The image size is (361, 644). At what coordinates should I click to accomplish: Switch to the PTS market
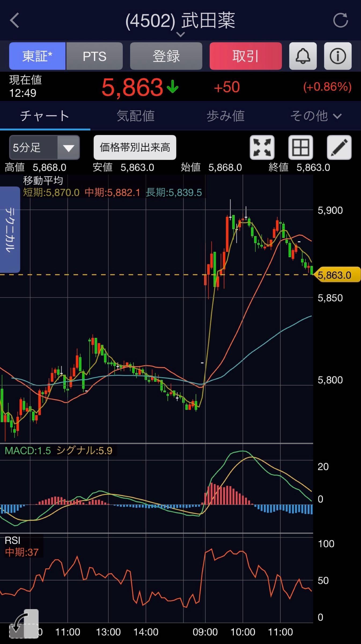click(x=94, y=56)
